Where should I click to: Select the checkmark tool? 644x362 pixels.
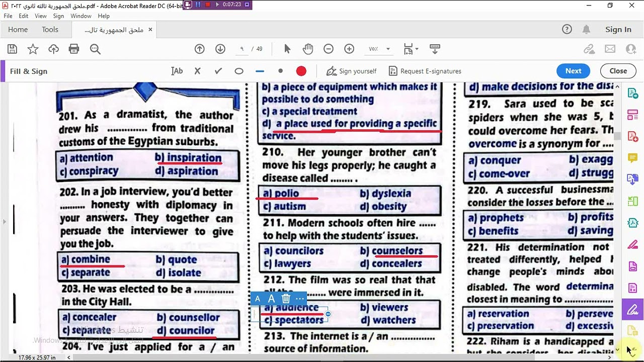[218, 71]
